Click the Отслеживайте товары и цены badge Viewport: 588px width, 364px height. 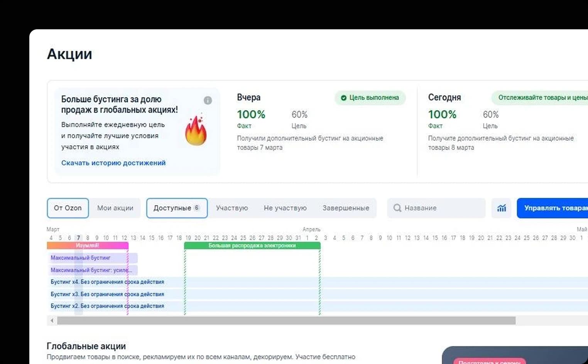[540, 98]
